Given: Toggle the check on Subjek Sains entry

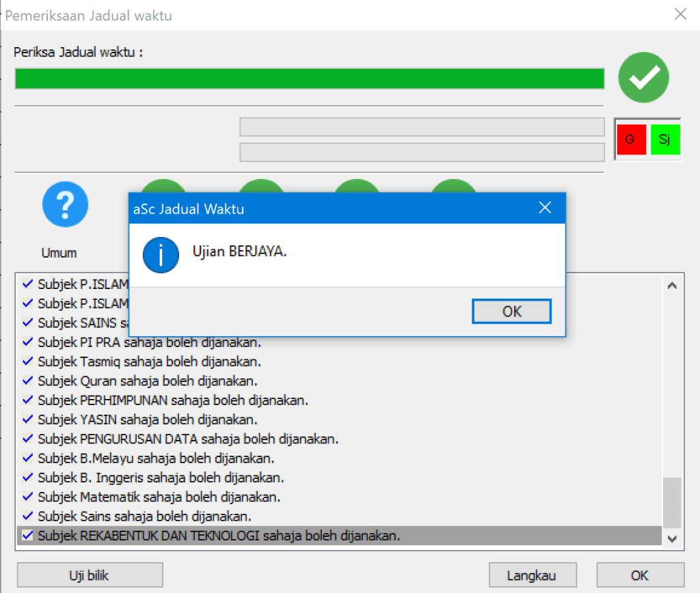Looking at the screenshot, I should tap(27, 516).
